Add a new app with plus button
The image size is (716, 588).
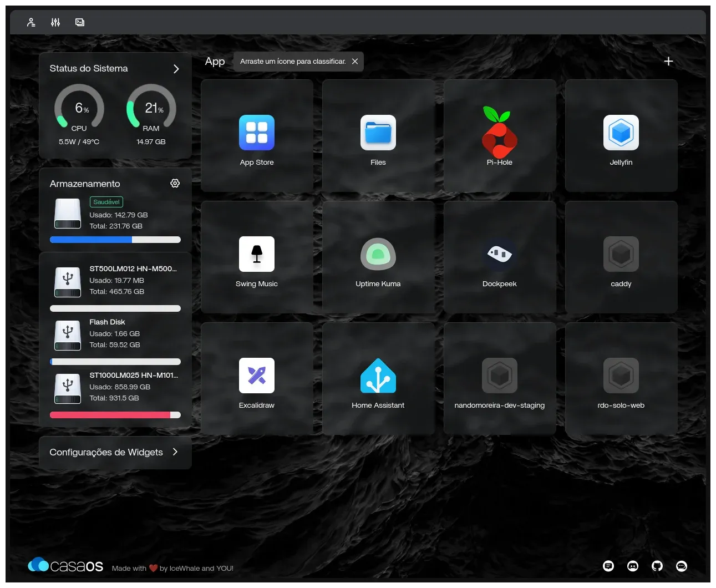668,61
